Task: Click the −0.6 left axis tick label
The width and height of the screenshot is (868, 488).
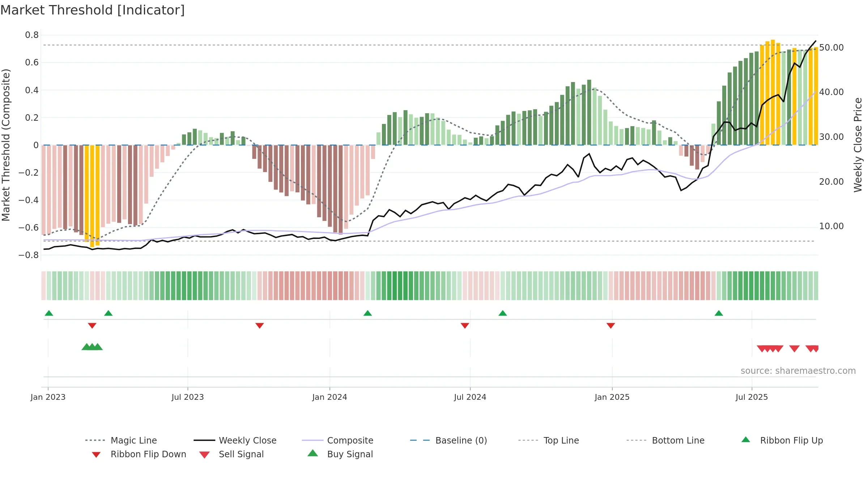Action: click(x=29, y=227)
